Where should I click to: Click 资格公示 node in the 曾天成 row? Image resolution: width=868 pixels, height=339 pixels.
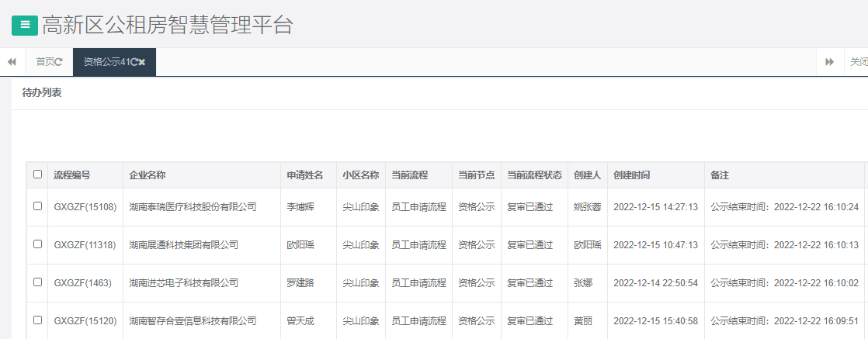coord(476,320)
